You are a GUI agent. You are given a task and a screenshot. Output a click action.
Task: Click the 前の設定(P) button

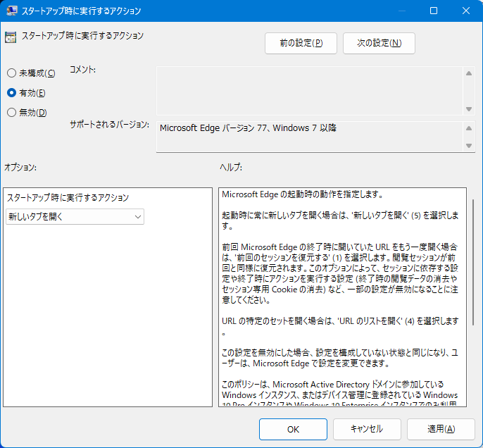click(301, 43)
